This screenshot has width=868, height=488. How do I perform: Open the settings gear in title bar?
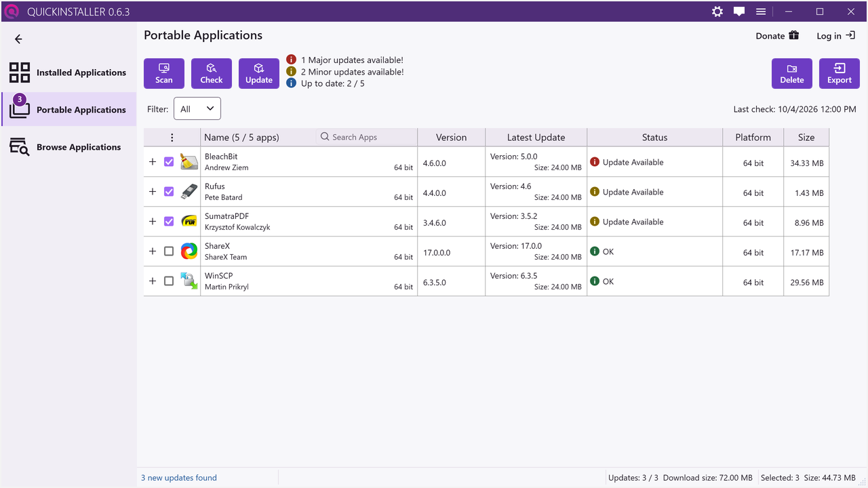(x=717, y=12)
